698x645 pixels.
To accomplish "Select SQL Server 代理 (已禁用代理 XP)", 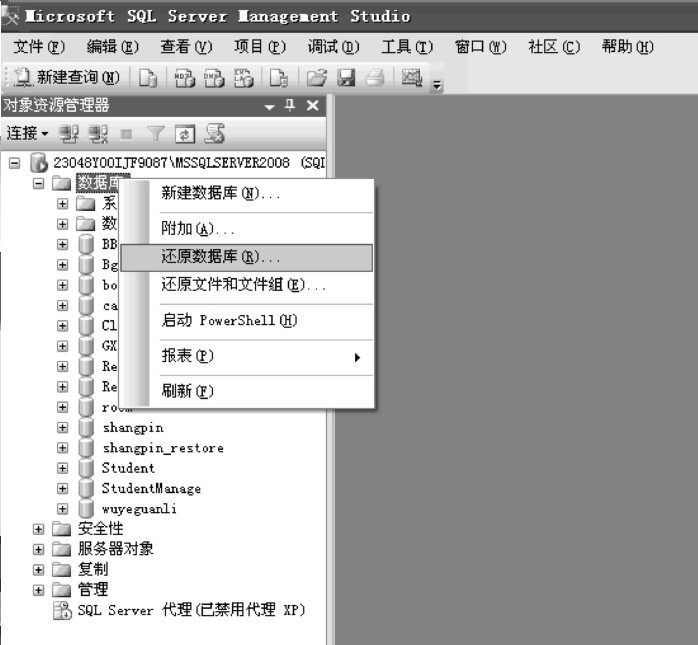I will (191, 610).
